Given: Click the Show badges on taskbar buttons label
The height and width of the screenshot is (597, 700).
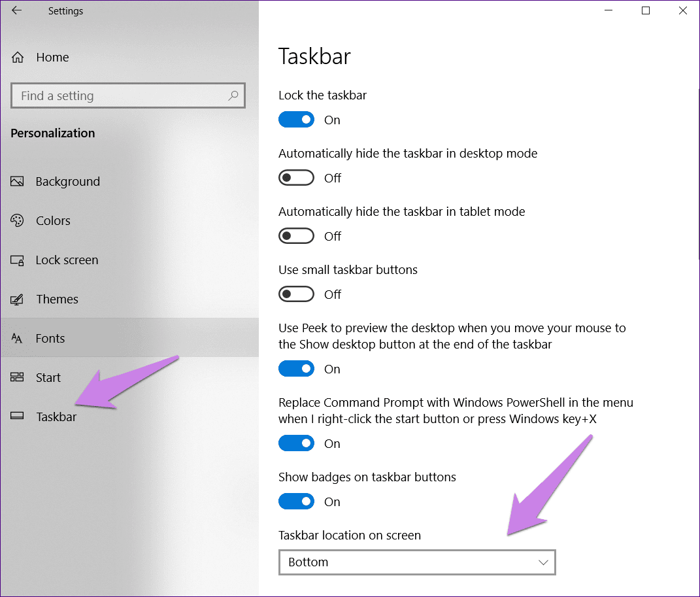Looking at the screenshot, I should tap(367, 477).
